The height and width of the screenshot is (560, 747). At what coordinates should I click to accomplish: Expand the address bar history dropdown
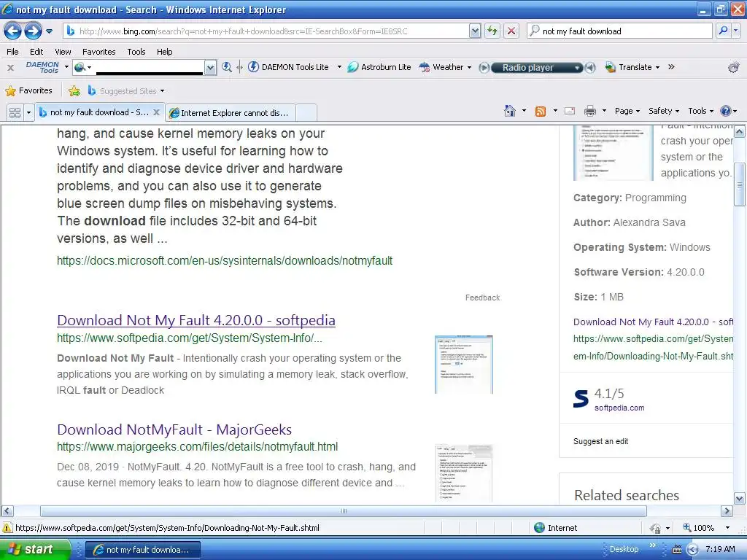[474, 31]
